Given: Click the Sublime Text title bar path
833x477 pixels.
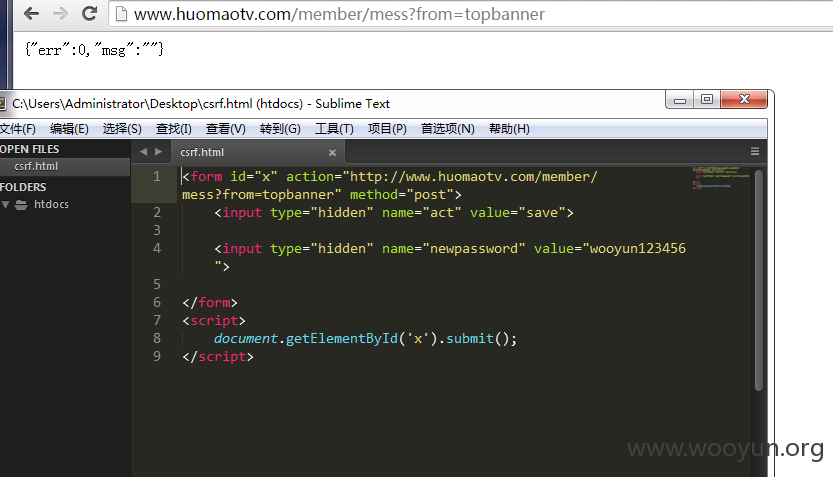Looking at the screenshot, I should pos(201,104).
